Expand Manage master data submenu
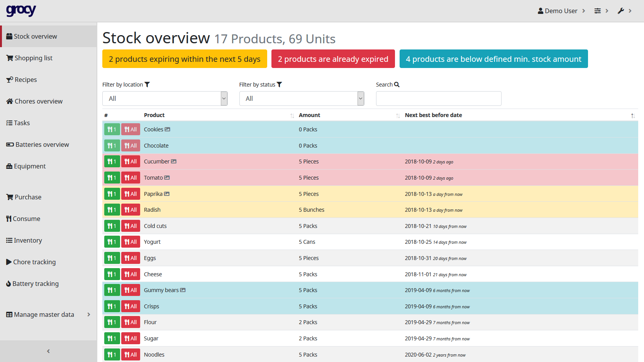Image resolution: width=644 pixels, height=362 pixels. [48, 314]
